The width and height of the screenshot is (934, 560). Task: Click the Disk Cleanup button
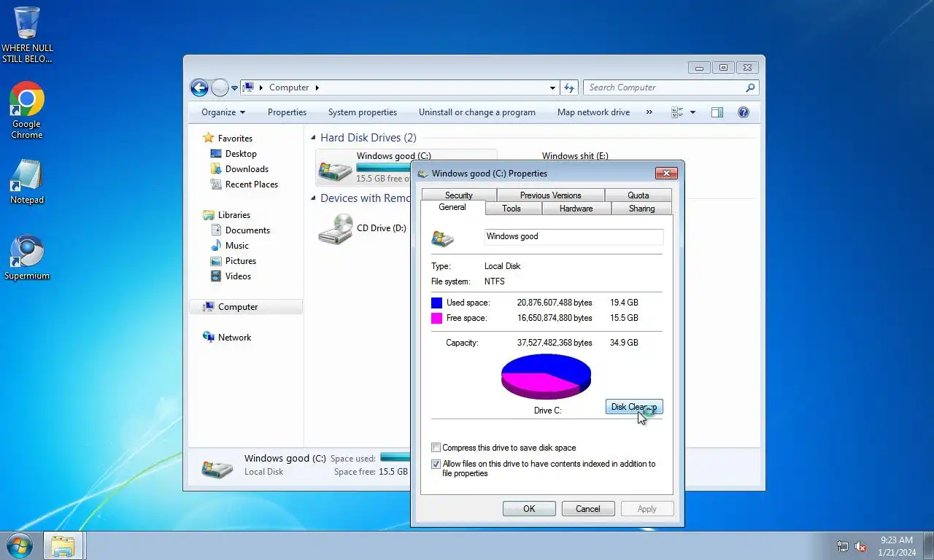[634, 407]
